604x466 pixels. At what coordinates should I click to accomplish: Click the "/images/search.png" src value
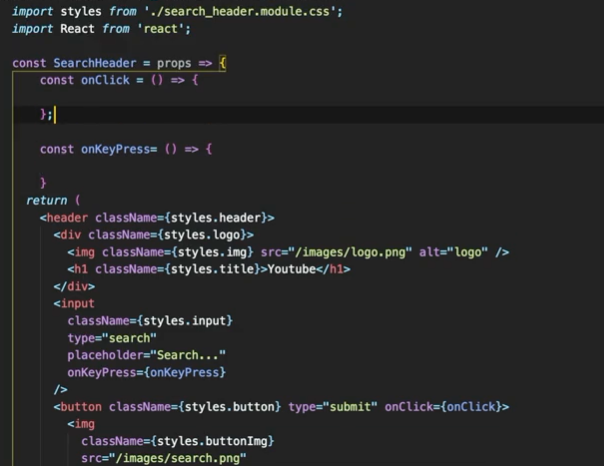pos(177,458)
